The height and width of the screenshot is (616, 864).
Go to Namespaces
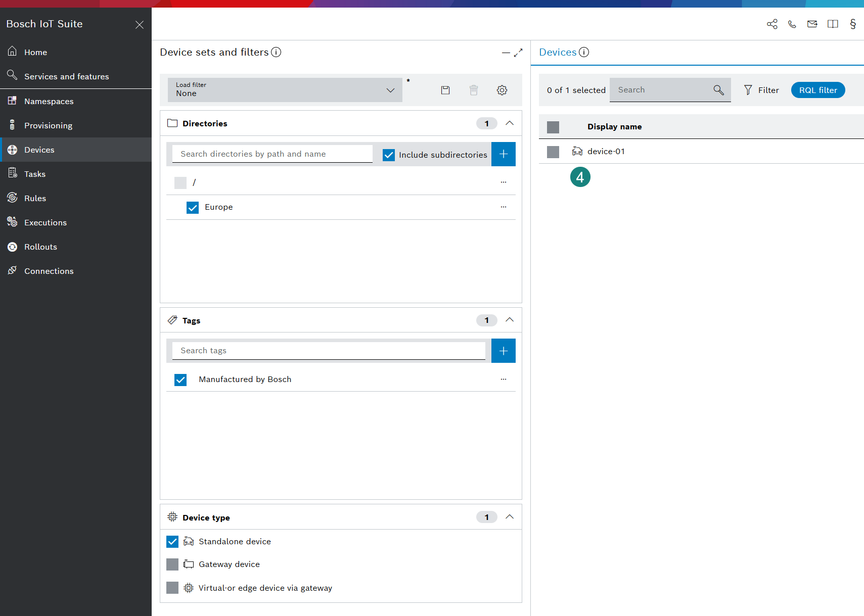pyautogui.click(x=76, y=101)
